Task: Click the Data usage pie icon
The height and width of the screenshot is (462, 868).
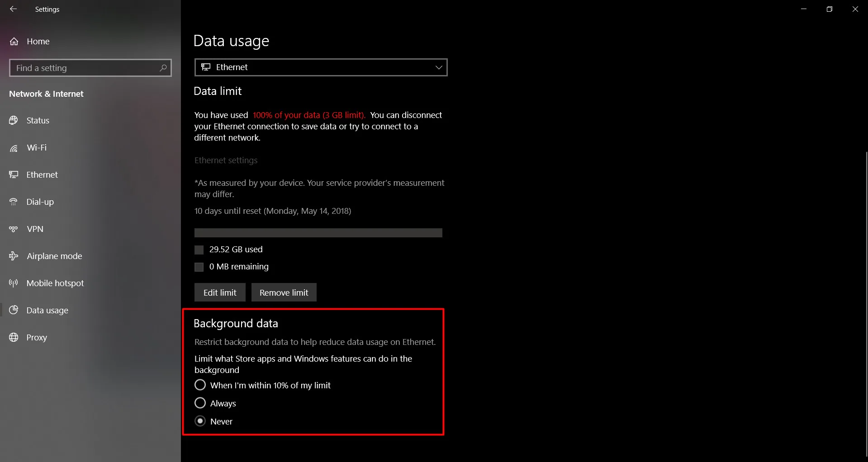Action: pyautogui.click(x=14, y=310)
